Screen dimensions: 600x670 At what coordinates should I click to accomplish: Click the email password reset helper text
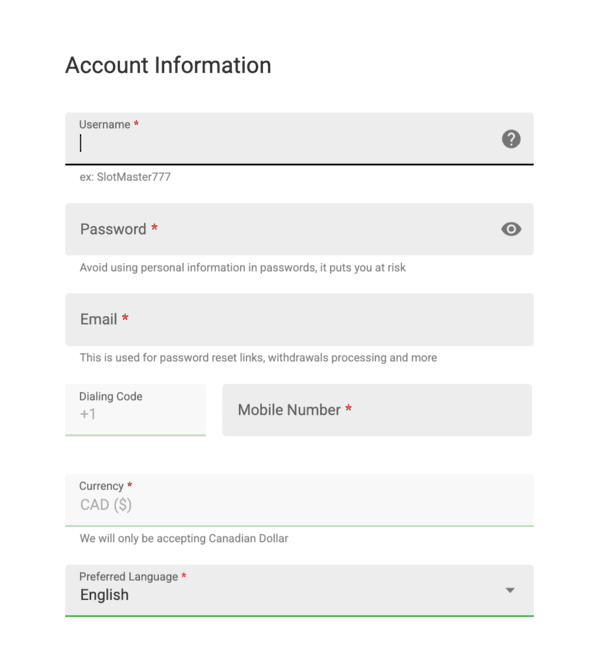[x=258, y=358]
